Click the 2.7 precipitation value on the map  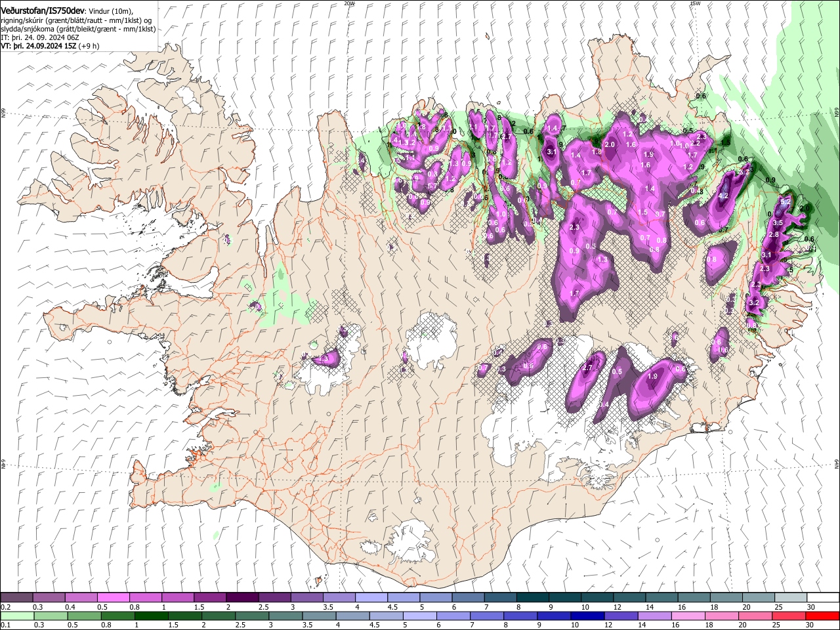tap(587, 368)
